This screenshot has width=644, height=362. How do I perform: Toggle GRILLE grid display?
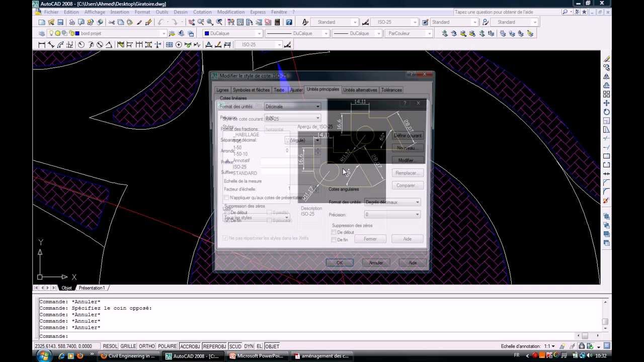click(x=128, y=346)
